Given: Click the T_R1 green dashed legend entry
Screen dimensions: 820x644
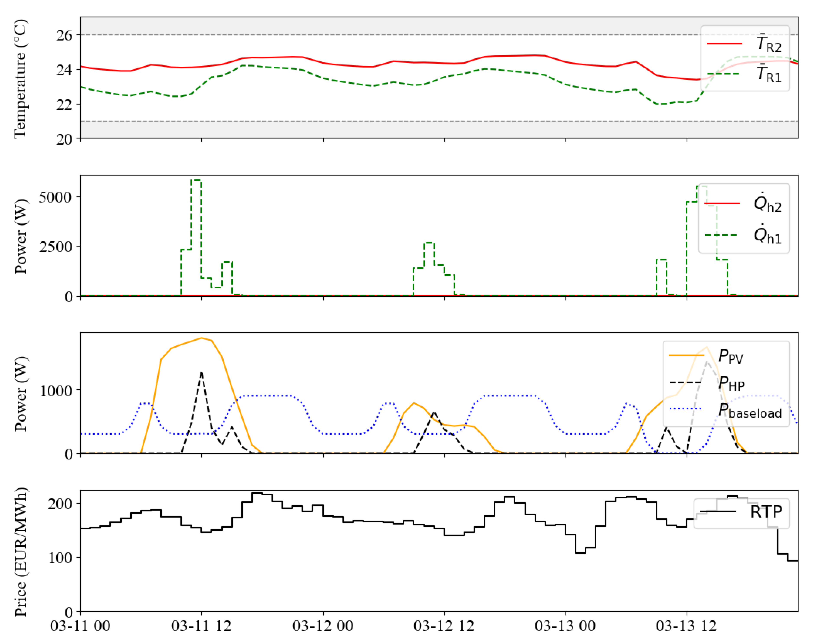Looking at the screenshot, I should (768, 74).
